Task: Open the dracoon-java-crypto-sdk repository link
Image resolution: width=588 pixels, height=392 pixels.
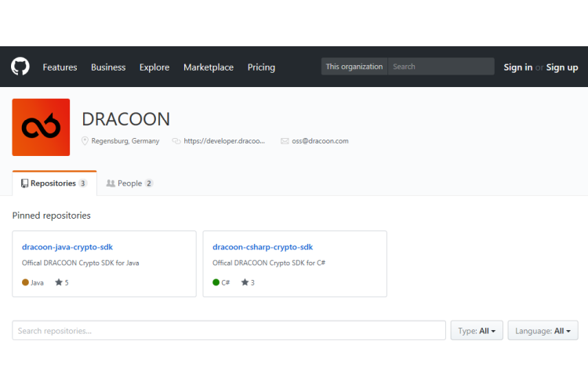Action: (67, 247)
